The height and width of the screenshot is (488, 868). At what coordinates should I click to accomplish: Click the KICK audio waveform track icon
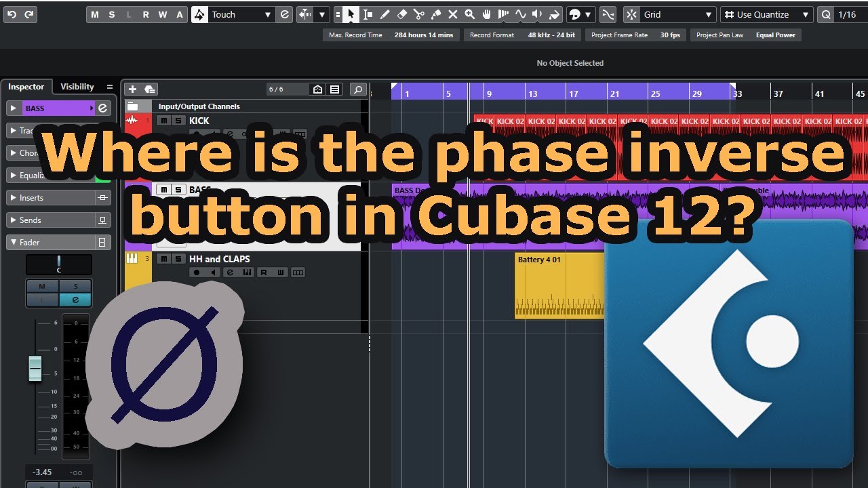132,121
